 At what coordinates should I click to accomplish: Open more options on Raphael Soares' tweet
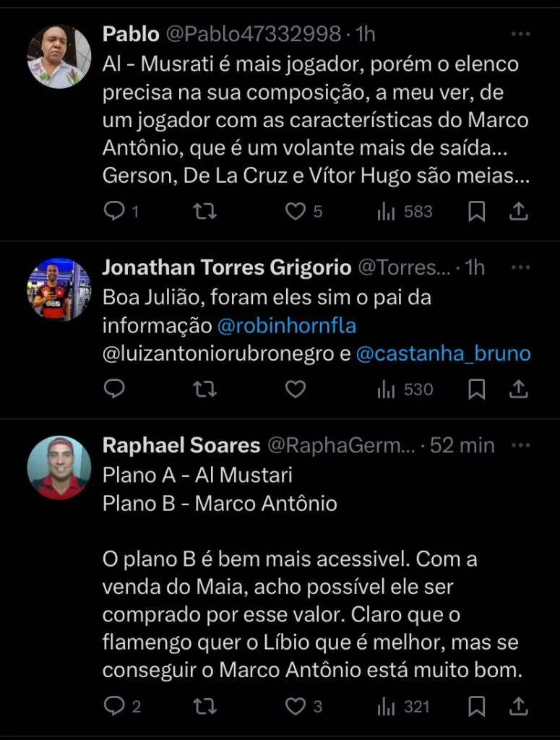[x=520, y=445]
